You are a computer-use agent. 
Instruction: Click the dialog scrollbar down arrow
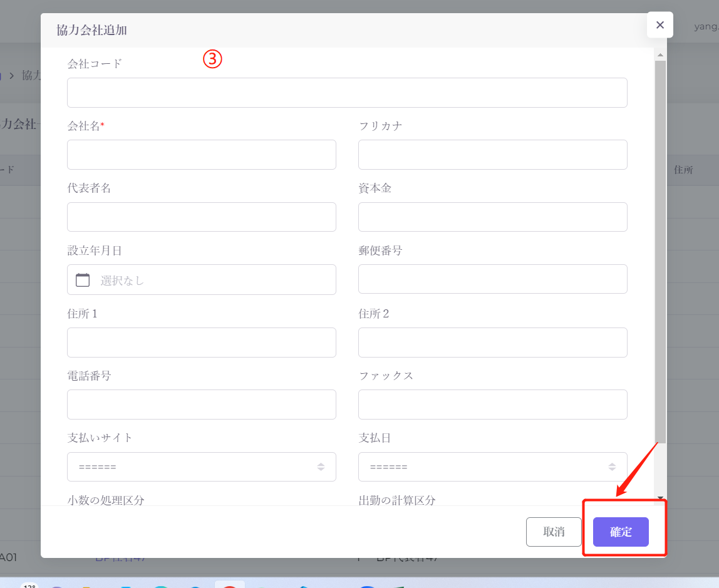[660, 498]
